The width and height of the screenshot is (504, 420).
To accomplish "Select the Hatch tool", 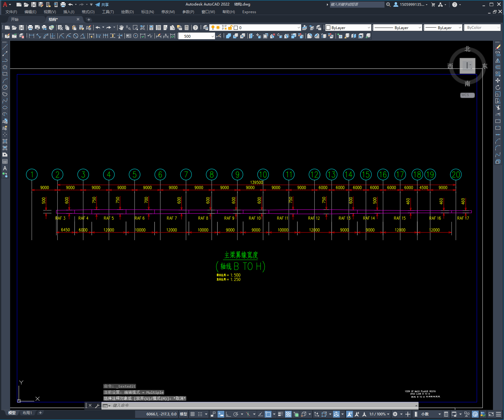I will coord(5,141).
